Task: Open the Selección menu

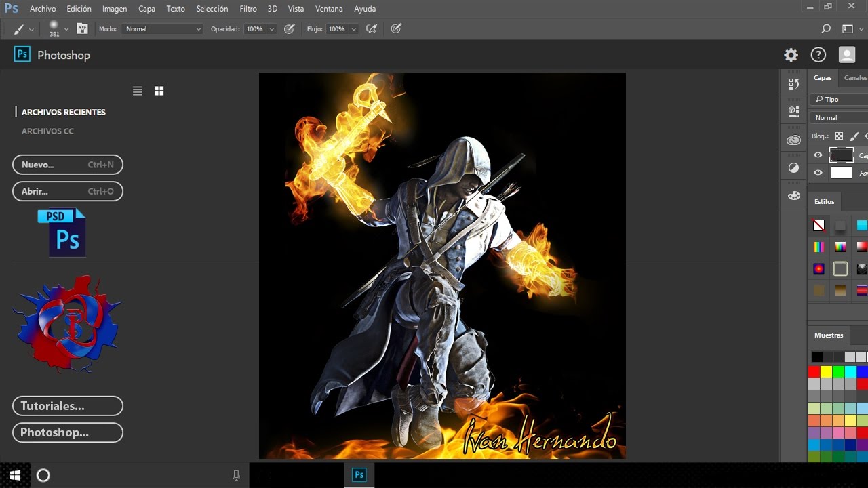Action: 212,9
